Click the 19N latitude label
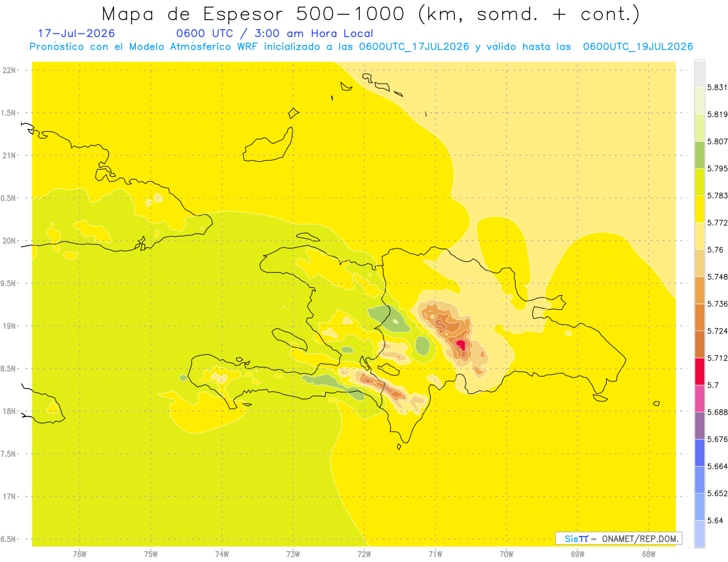728x562 pixels. (9, 326)
